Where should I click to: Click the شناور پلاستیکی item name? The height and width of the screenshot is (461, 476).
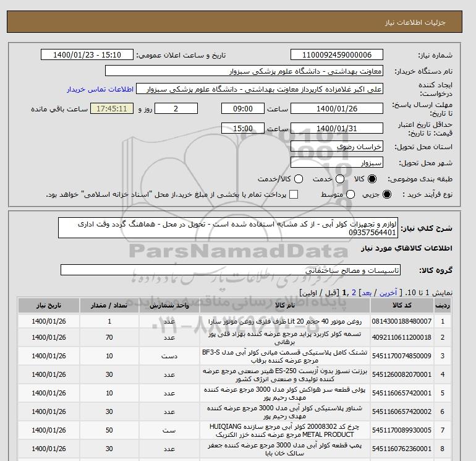(285, 411)
